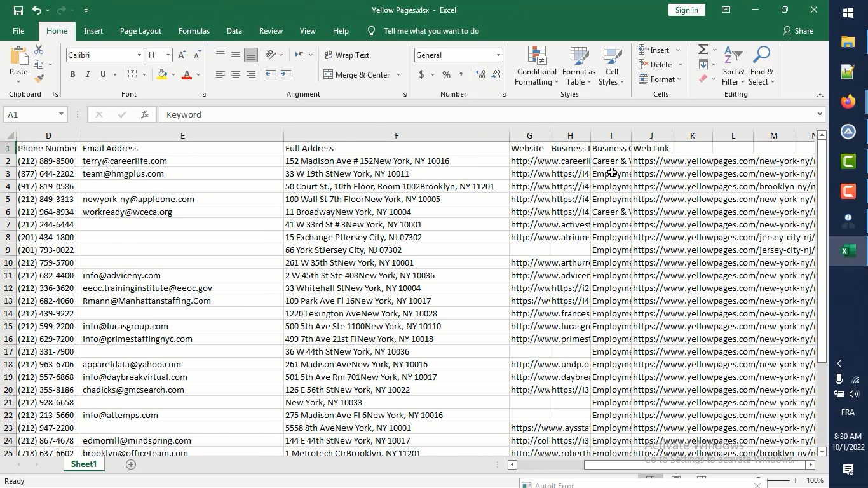Open Find & Select menu

[761, 66]
